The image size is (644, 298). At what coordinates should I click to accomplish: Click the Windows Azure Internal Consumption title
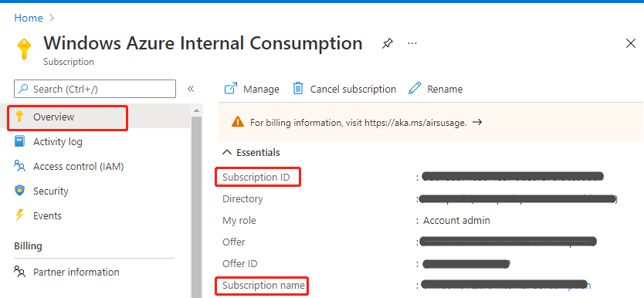(x=203, y=43)
